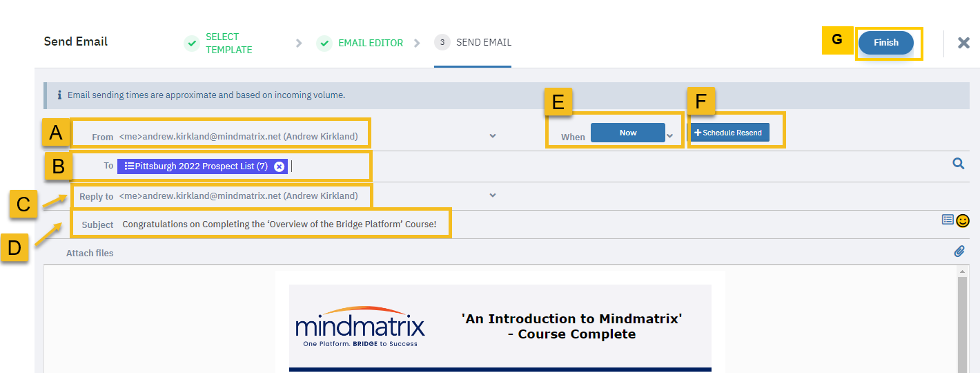The image size is (980, 373).
Task: Click the Email Editor green checkmark icon
Action: pos(324,43)
